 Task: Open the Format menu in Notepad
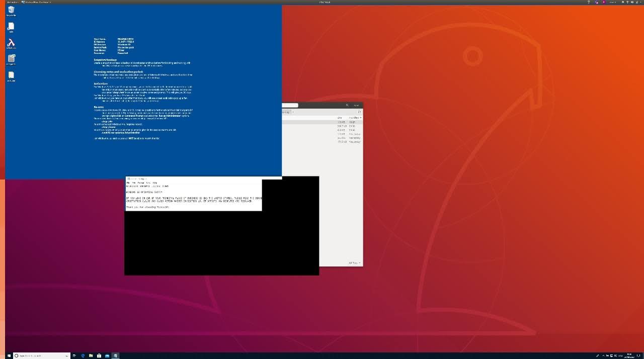[141, 183]
